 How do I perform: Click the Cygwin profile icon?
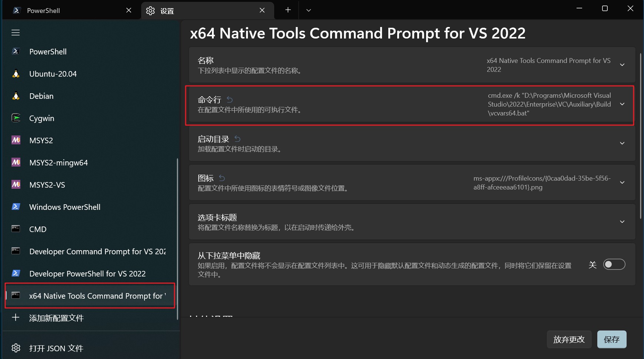coord(16,118)
